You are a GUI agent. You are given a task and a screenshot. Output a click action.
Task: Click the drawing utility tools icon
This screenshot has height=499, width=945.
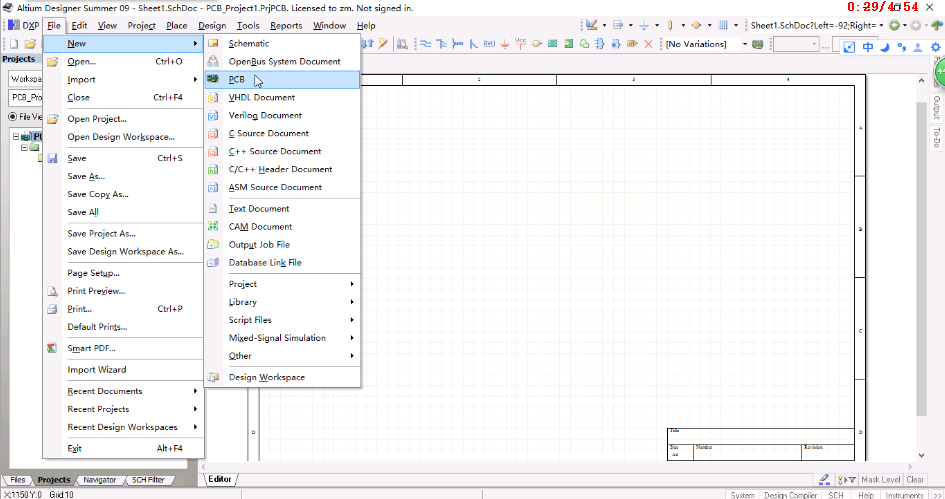click(591, 25)
